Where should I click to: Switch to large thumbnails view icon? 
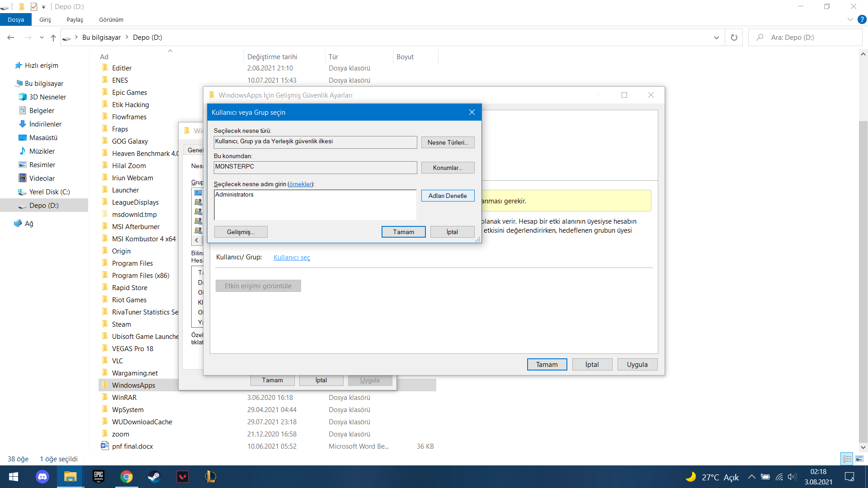(x=859, y=459)
